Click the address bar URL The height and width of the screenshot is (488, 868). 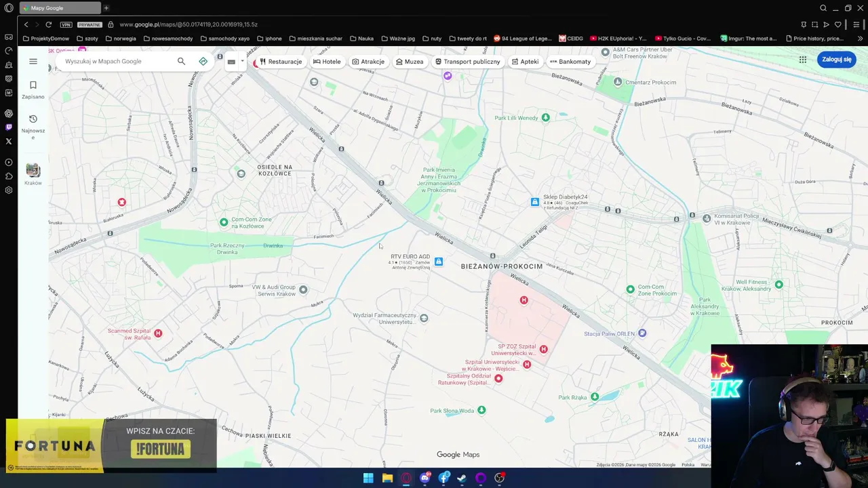(x=189, y=24)
